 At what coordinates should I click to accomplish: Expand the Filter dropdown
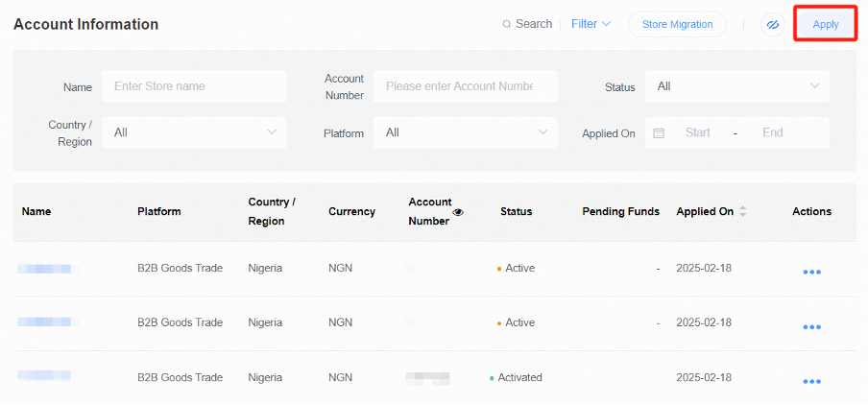[x=591, y=24]
